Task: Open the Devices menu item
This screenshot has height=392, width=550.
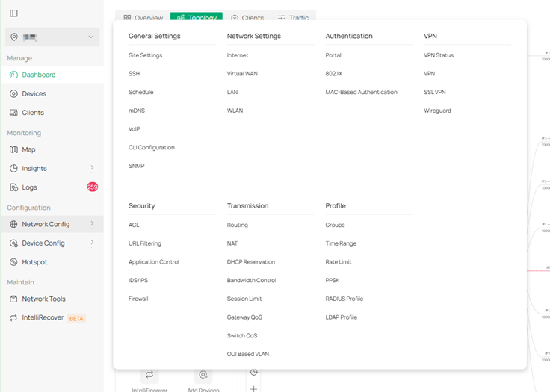Action: pos(52,93)
